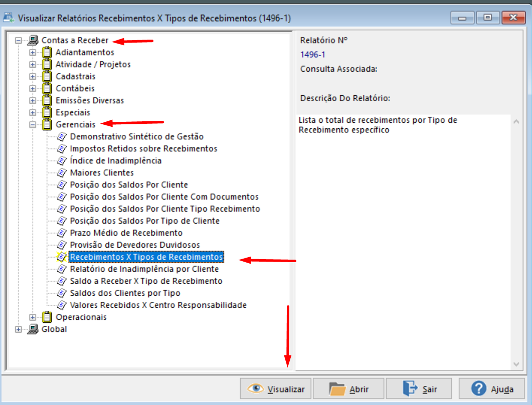532x405 pixels.
Task: Click the Abrir button
Action: coord(348,389)
